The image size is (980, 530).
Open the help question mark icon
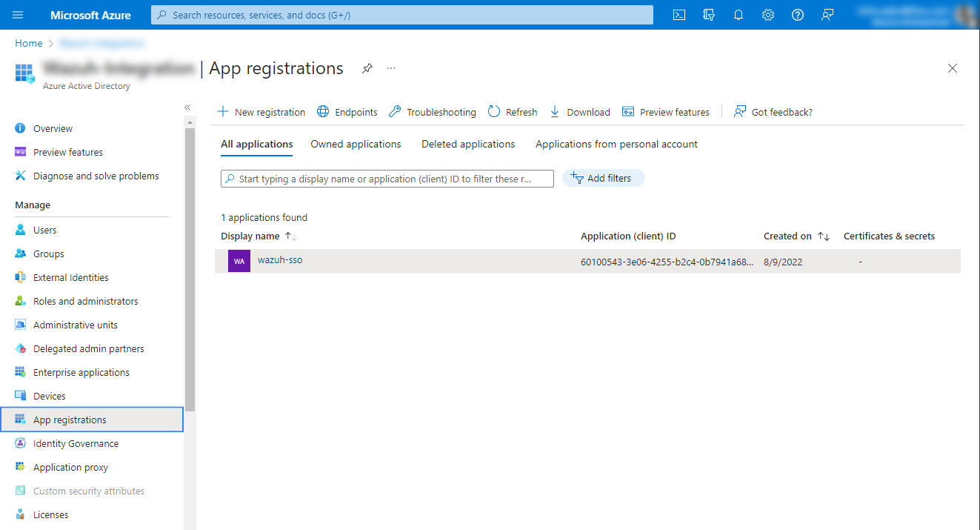point(798,15)
